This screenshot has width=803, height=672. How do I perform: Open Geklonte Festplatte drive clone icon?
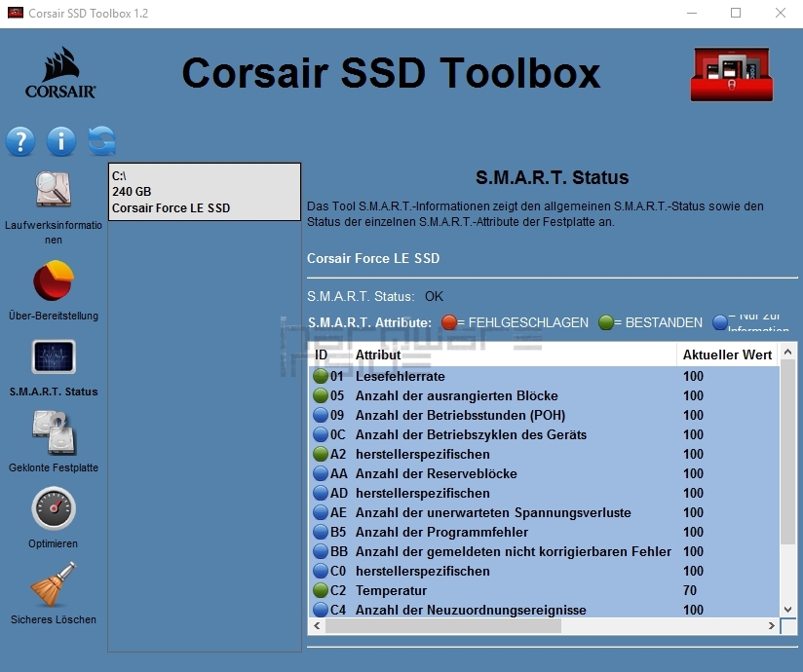[55, 432]
